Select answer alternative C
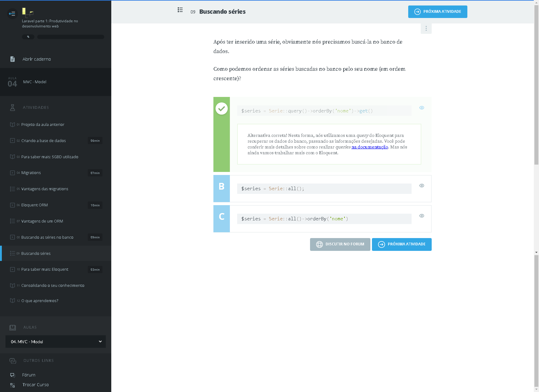The image size is (539, 392). pyautogui.click(x=222, y=217)
